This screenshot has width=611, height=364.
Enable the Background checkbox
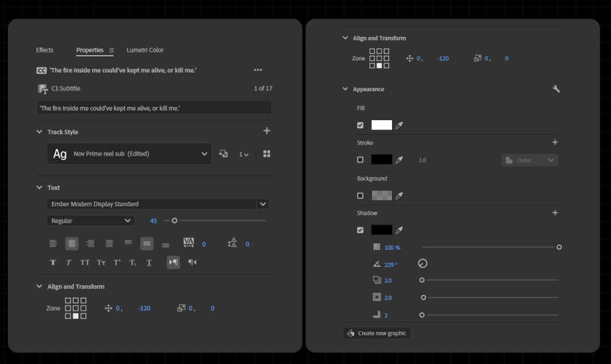360,196
